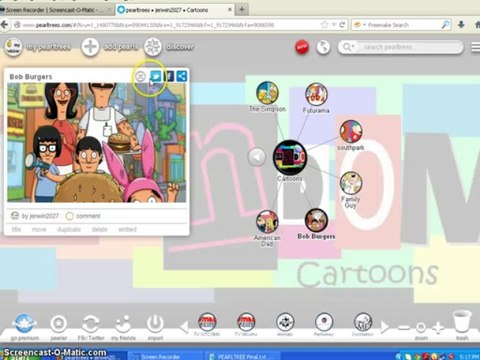Share Bob Burgers on Facebook
The image size is (480, 360).
pos(169,76)
